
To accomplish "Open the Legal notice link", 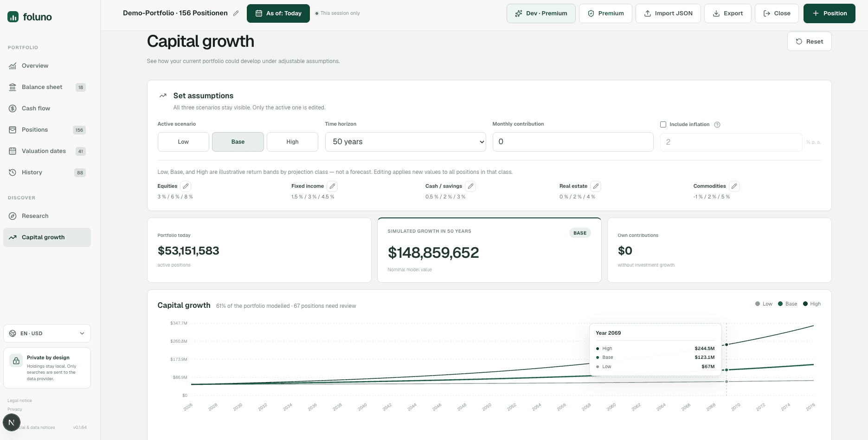I will click(x=19, y=401).
